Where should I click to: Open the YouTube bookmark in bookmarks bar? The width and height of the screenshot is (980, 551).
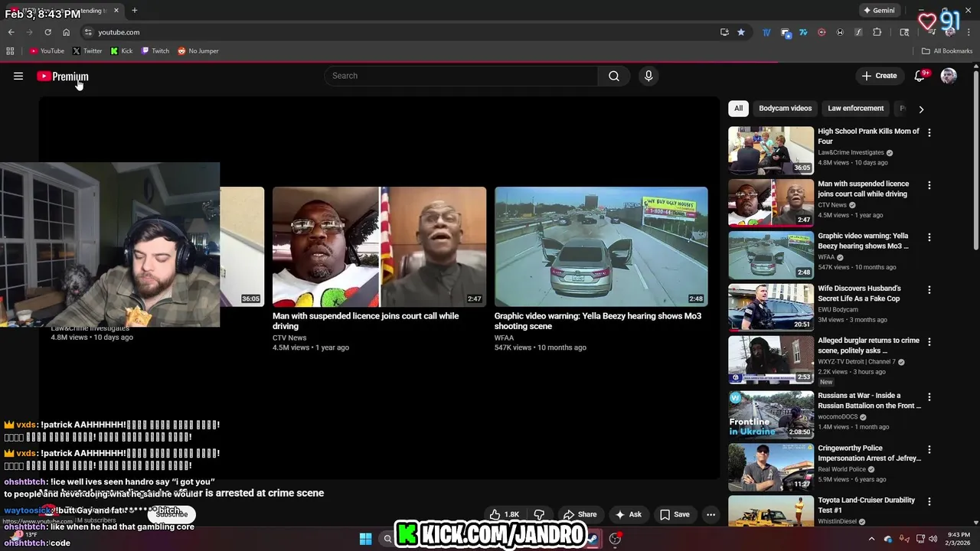47,51
